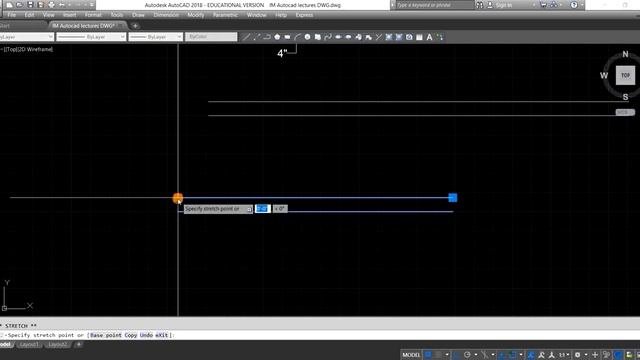640x360 pixels.
Task: Select the Point tool
Action: pos(379,37)
